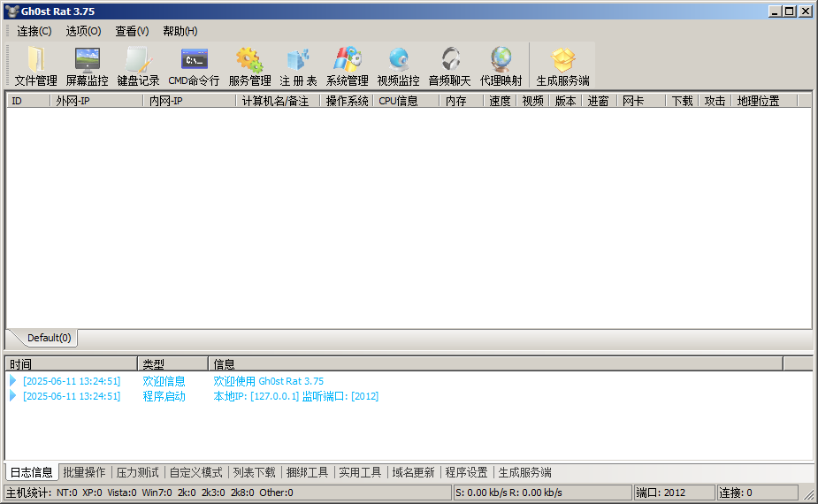Screen dimensions: 818x504
Task: Select the 音频聊天 headphones icon
Action: [449, 60]
